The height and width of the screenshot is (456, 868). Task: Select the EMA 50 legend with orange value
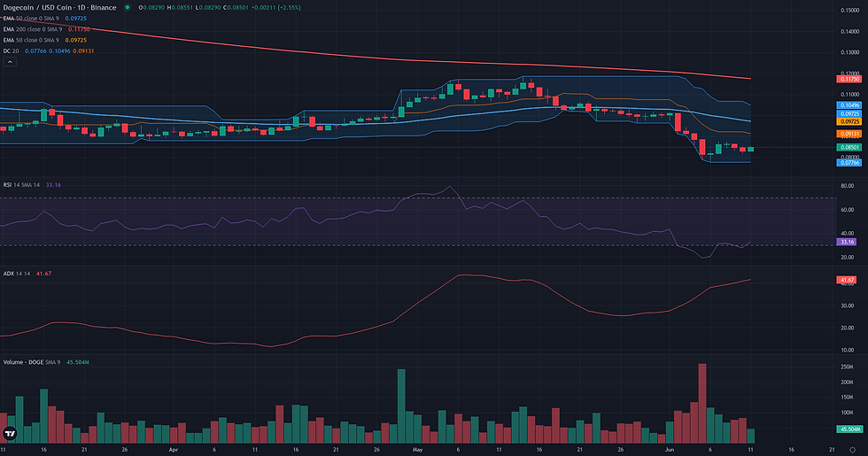[x=45, y=40]
